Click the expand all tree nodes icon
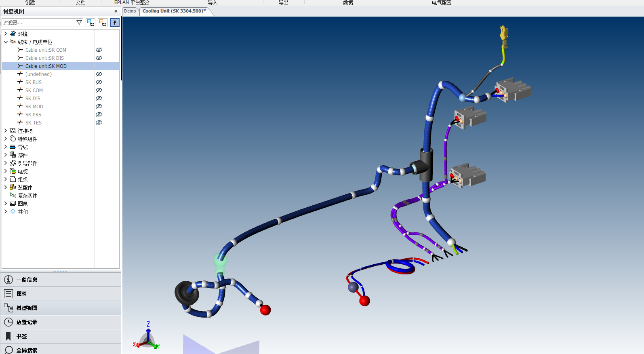The width and height of the screenshot is (644, 354). click(x=90, y=23)
